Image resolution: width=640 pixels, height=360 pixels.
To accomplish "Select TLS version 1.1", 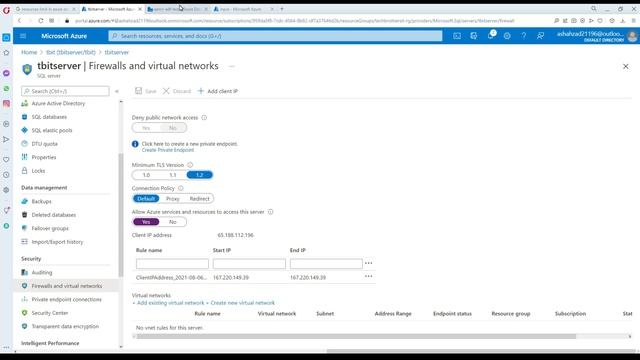I will [x=173, y=175].
